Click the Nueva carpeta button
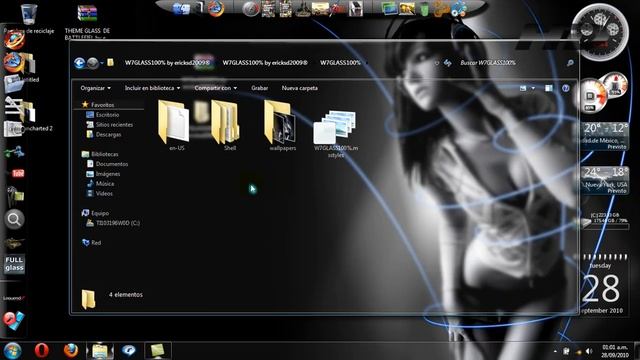The width and height of the screenshot is (640, 360). (300, 88)
